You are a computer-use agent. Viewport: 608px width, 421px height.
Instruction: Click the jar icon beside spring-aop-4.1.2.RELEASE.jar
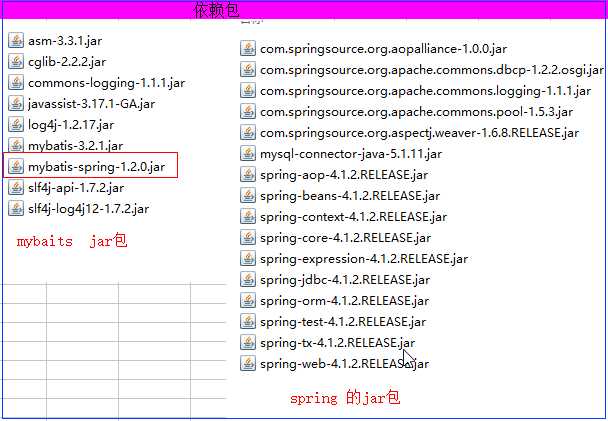248,174
